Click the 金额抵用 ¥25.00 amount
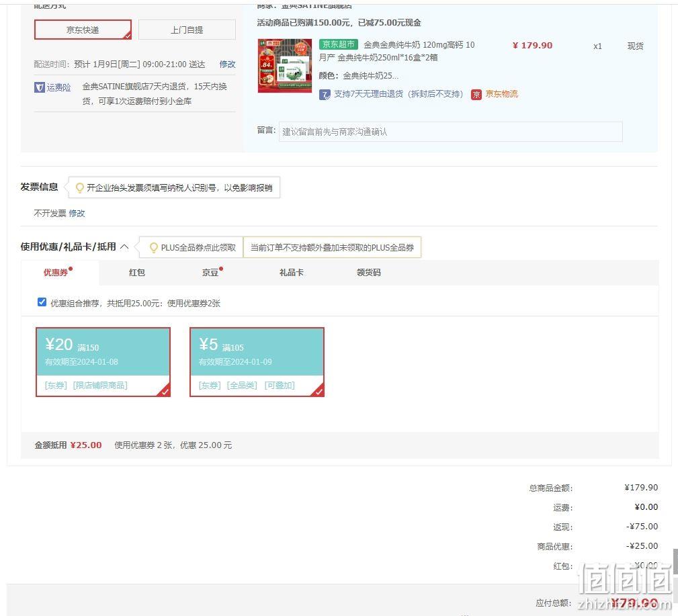The image size is (678, 616). (86, 445)
